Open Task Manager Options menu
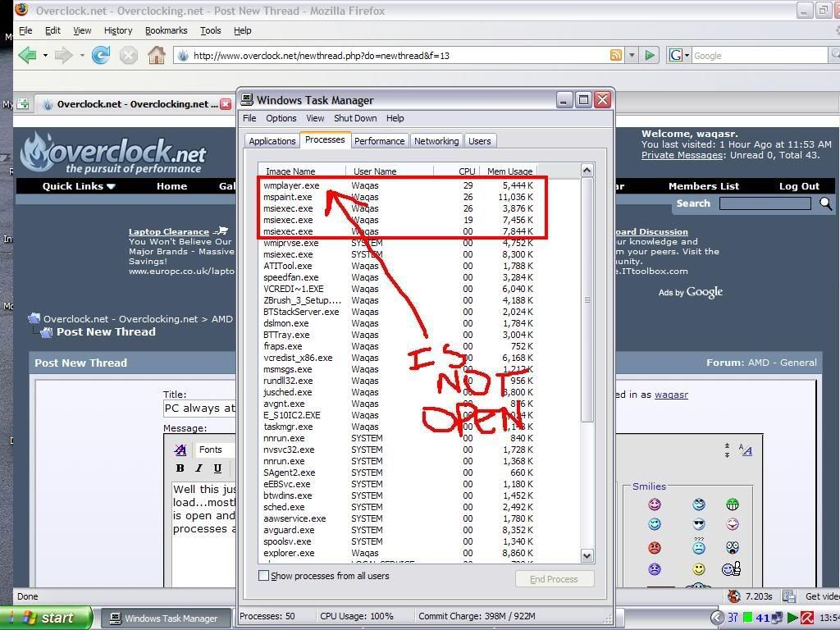Viewport: 840px width, 630px height. click(281, 118)
